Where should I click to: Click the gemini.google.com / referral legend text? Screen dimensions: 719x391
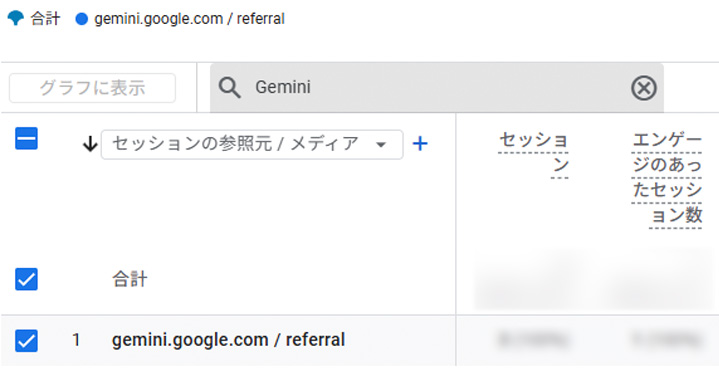(189, 19)
